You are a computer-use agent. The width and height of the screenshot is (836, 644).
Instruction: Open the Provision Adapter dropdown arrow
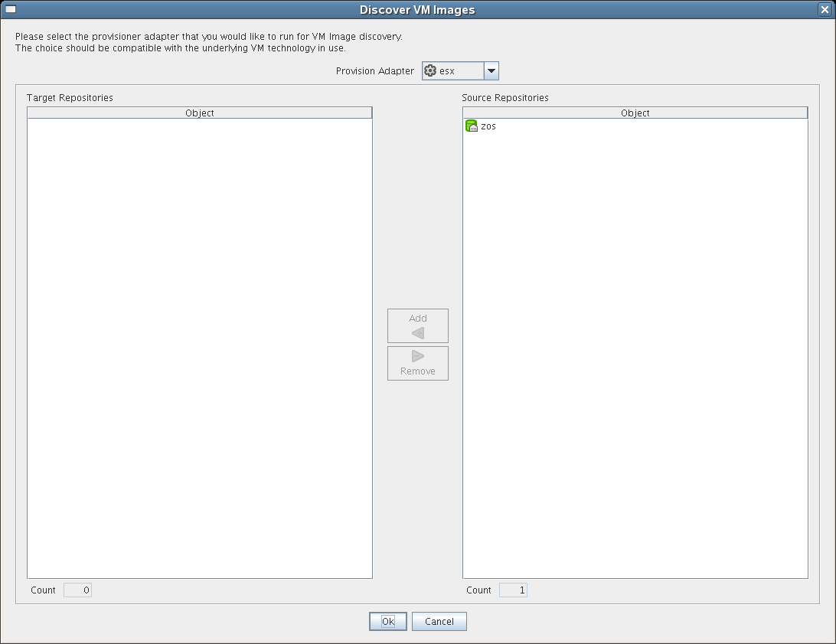pyautogui.click(x=491, y=71)
